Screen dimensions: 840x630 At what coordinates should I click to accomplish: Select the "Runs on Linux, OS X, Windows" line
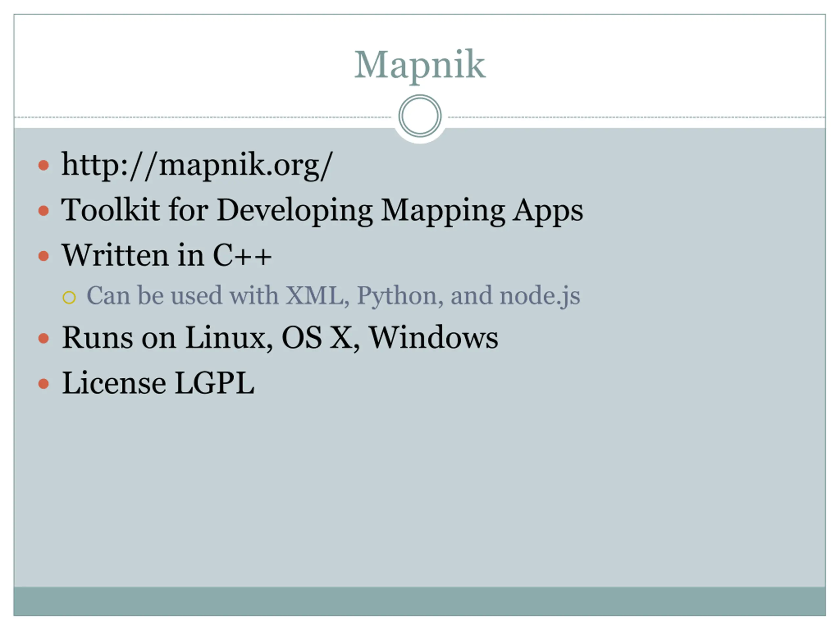[280, 338]
